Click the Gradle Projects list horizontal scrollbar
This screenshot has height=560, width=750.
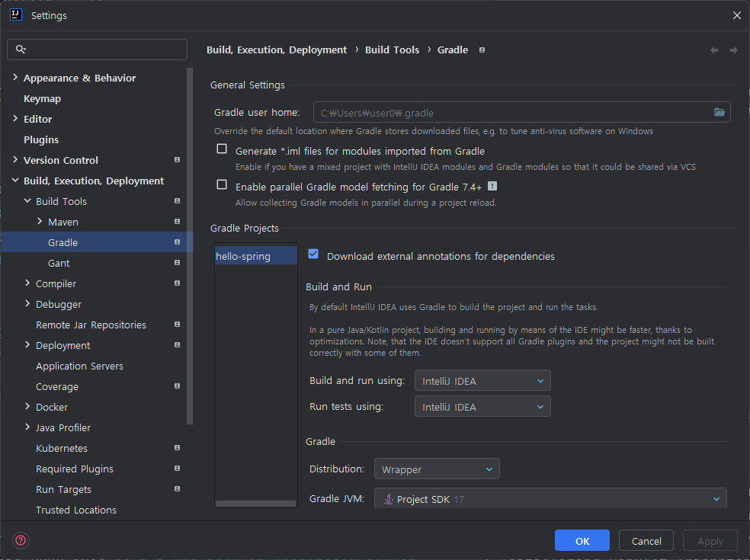[255, 504]
